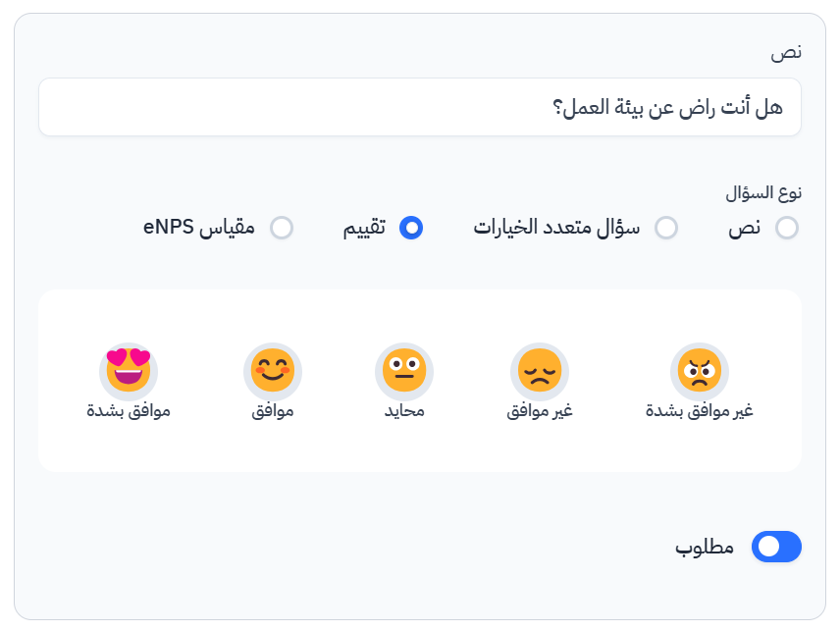
Task: Toggle the 'مطلوب' required switch
Action: point(776,548)
